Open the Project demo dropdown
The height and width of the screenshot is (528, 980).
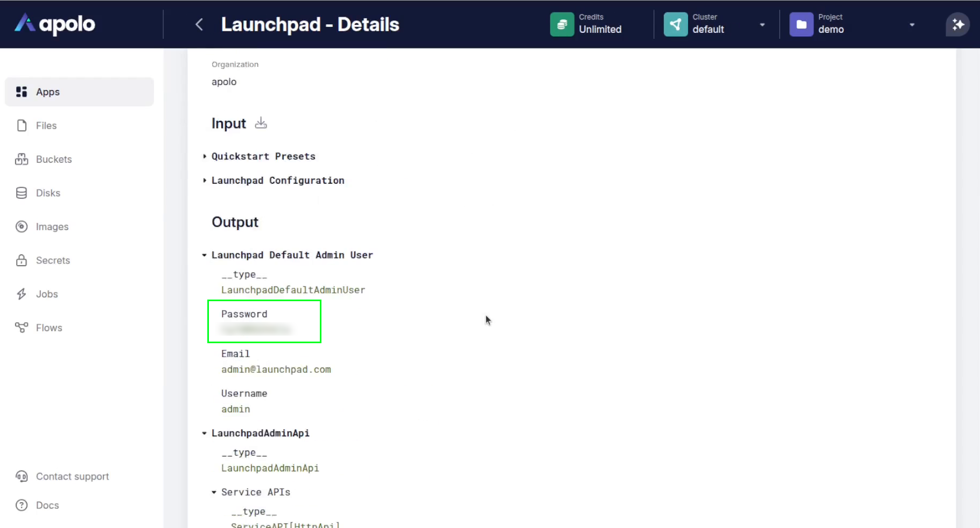pos(912,25)
